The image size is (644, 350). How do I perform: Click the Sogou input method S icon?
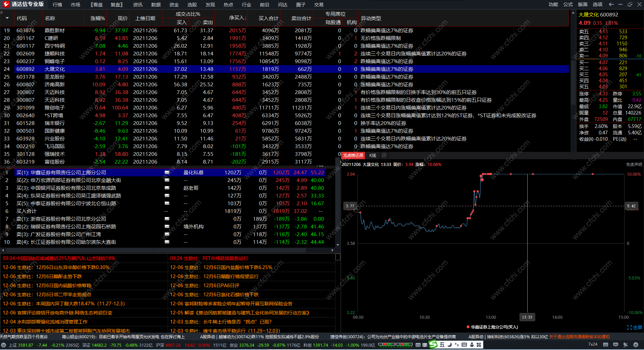[x=433, y=344]
